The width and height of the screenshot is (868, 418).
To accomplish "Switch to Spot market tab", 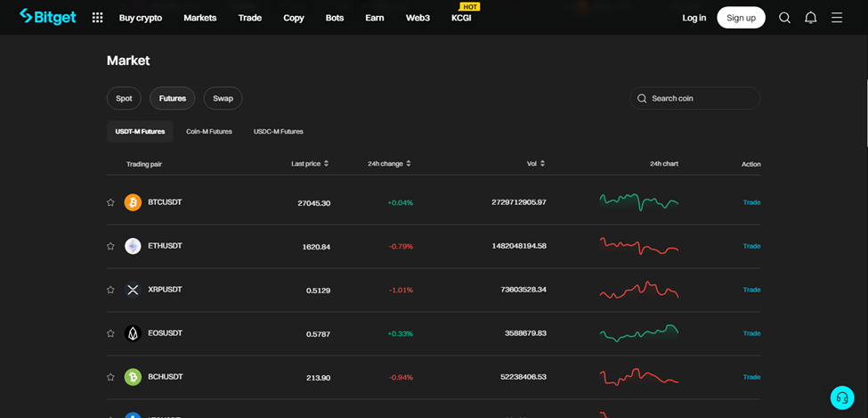I will click(x=124, y=98).
